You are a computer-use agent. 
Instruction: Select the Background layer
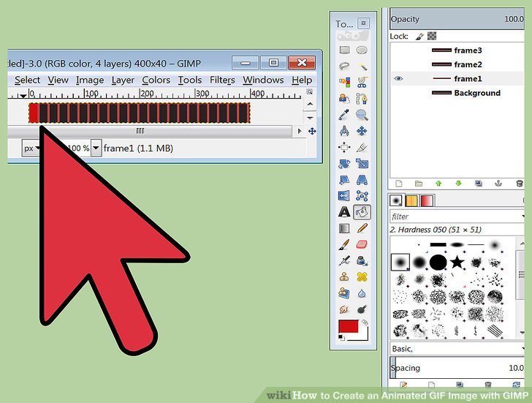click(457, 93)
